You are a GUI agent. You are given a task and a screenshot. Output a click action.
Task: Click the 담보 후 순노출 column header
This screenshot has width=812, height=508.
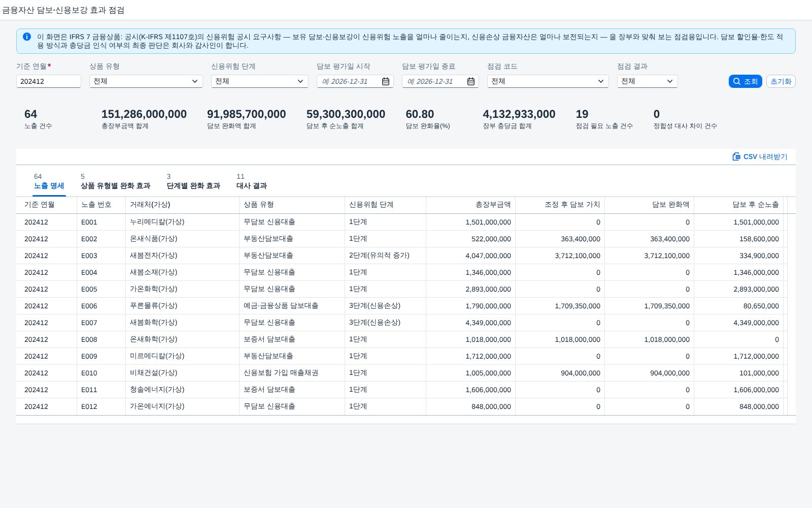[x=739, y=205]
